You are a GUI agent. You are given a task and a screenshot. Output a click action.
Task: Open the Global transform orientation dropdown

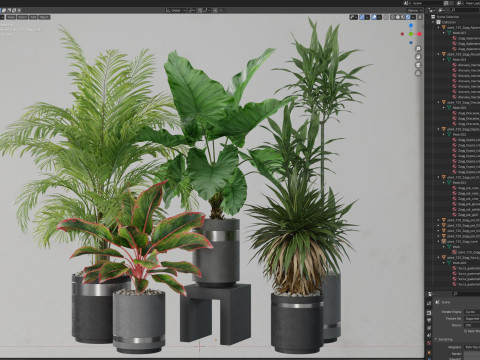coord(175,10)
